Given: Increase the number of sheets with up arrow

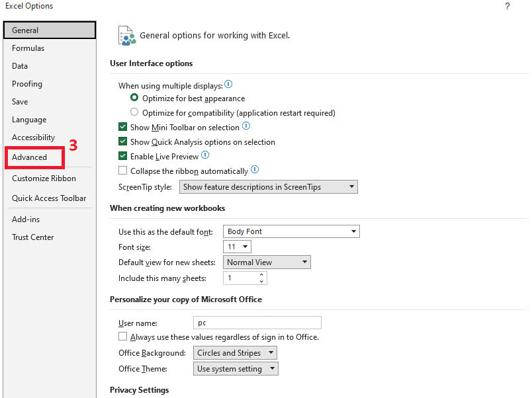Looking at the screenshot, I should [261, 275].
